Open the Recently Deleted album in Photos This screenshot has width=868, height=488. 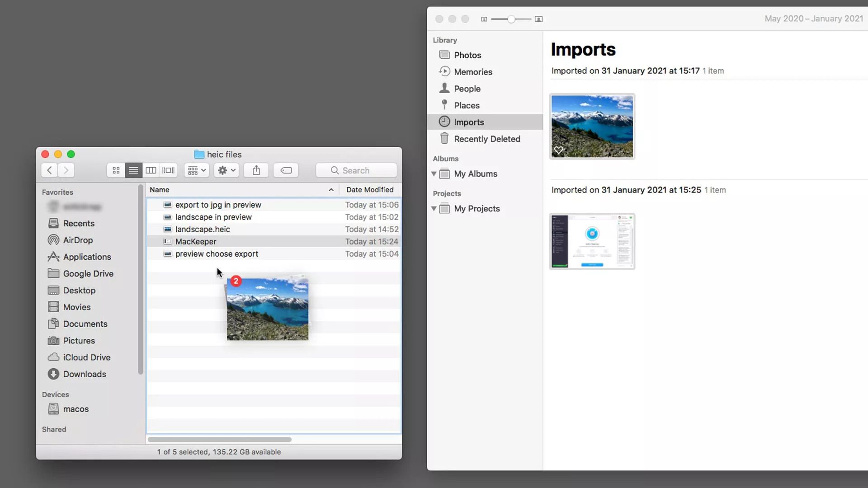487,139
